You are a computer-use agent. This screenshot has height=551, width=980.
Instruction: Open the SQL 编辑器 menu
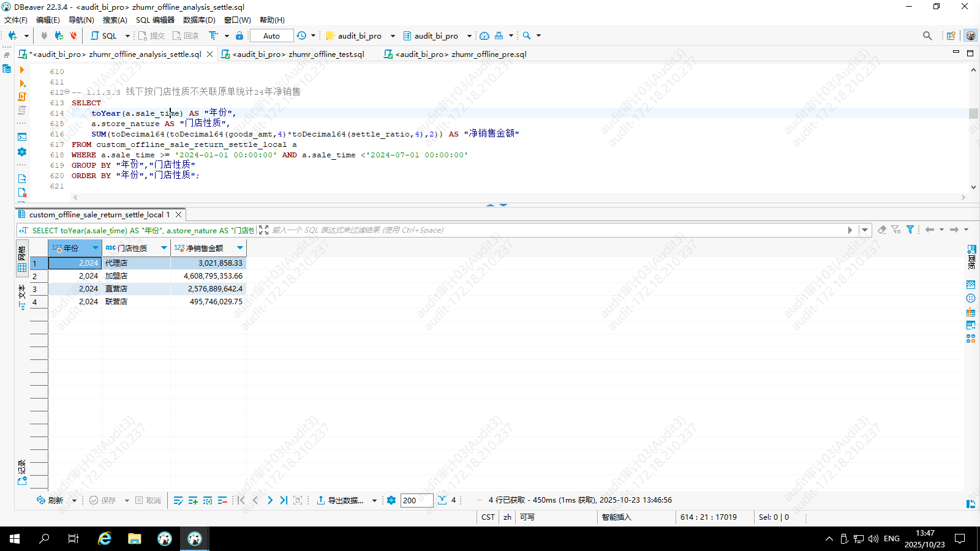pos(155,20)
